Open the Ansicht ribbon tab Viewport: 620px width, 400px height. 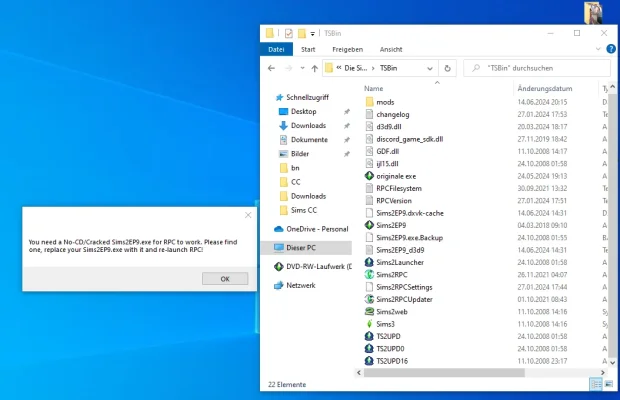pos(391,49)
